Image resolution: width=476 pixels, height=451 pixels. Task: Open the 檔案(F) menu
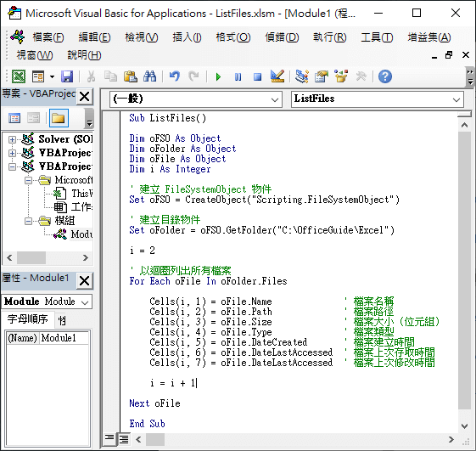click(48, 37)
